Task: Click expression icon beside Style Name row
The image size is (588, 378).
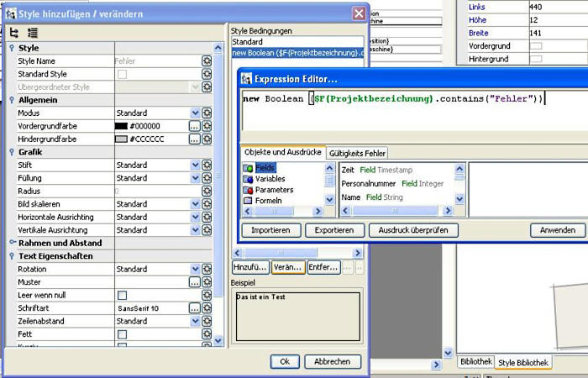Action: click(x=207, y=61)
